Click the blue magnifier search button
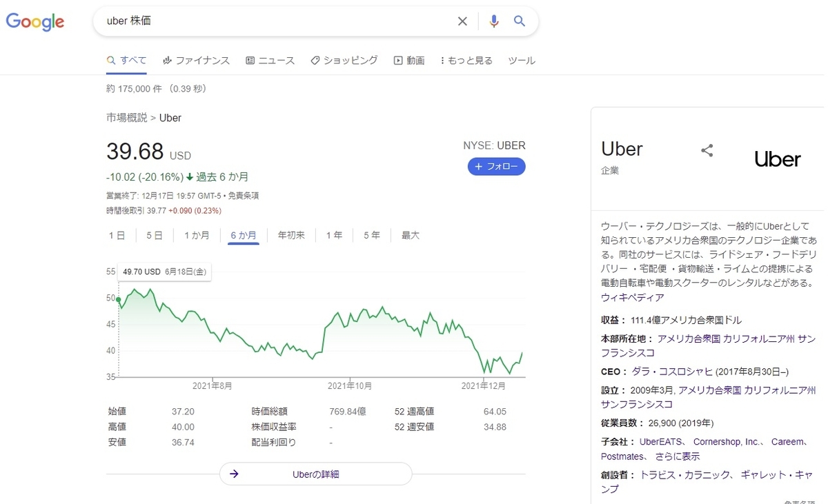 [520, 21]
